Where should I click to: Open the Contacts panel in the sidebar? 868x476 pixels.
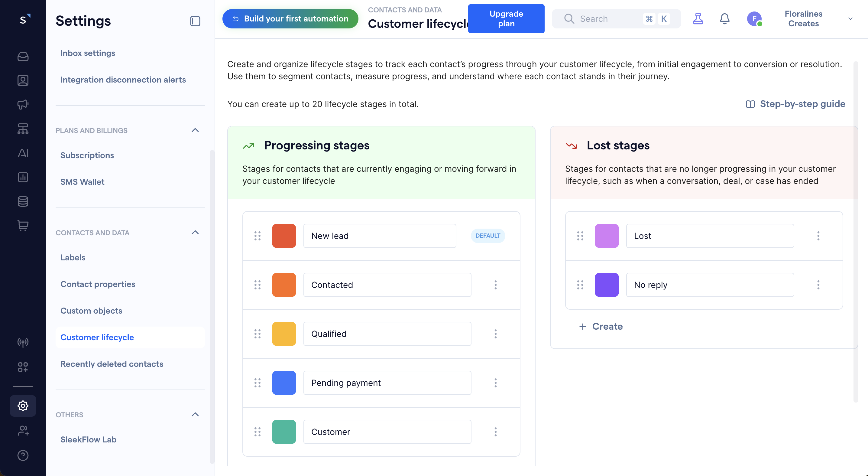pyautogui.click(x=23, y=80)
